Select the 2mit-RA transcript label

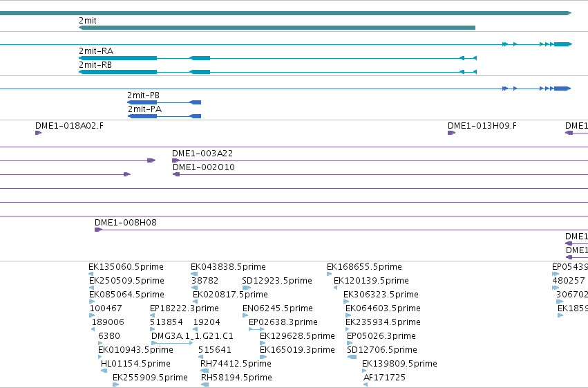pos(96,51)
